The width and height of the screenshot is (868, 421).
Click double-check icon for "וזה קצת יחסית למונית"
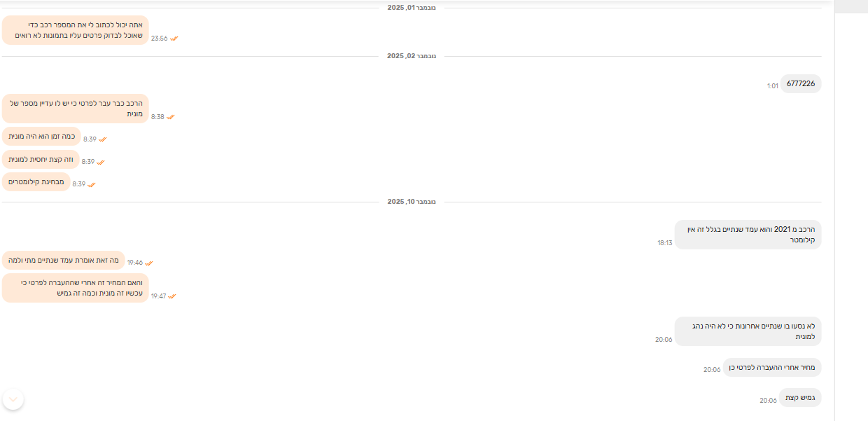(101, 162)
